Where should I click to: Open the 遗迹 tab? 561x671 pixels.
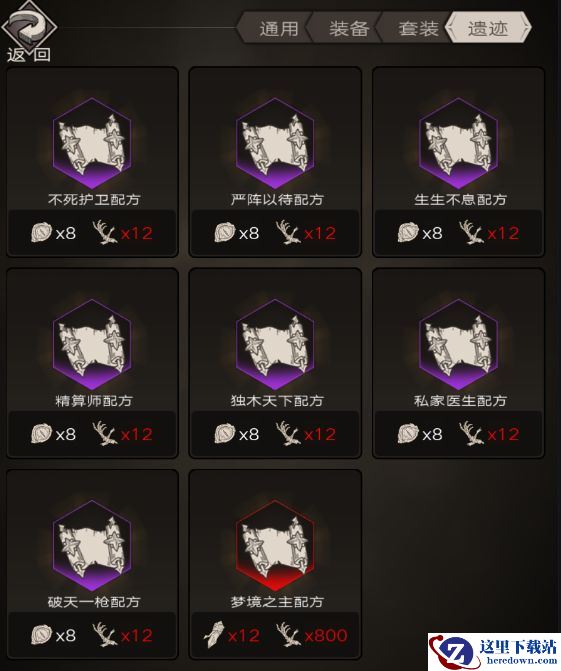[488, 29]
